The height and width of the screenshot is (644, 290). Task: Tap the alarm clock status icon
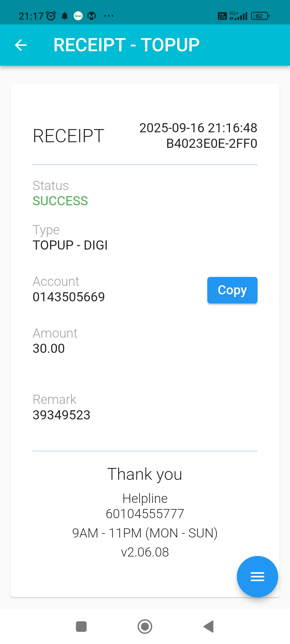coord(51,16)
